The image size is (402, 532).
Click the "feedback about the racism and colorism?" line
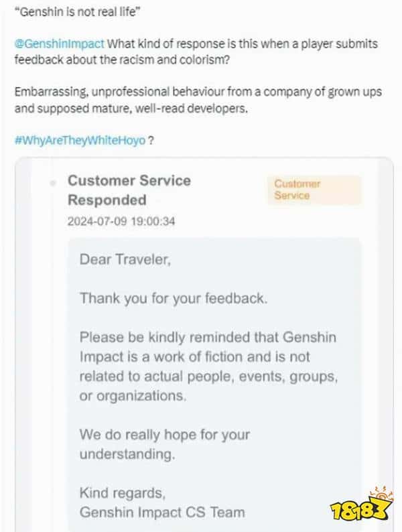coord(129,58)
